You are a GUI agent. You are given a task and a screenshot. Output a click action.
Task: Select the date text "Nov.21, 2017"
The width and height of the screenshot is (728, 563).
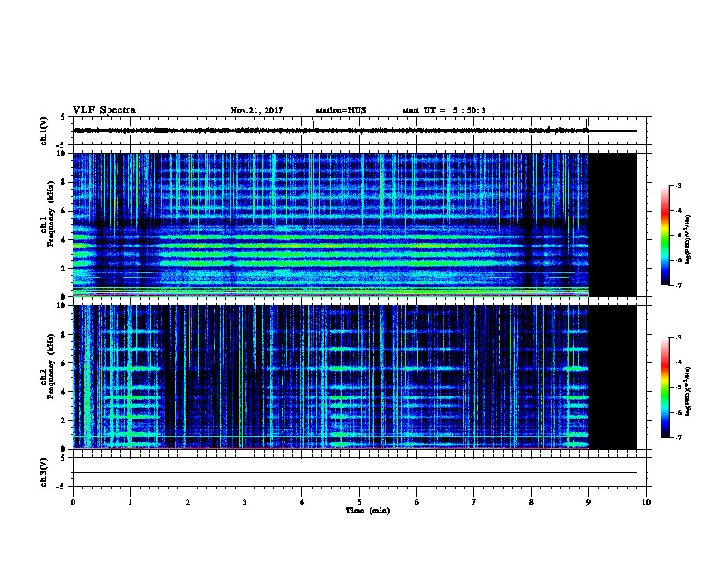[x=256, y=110]
